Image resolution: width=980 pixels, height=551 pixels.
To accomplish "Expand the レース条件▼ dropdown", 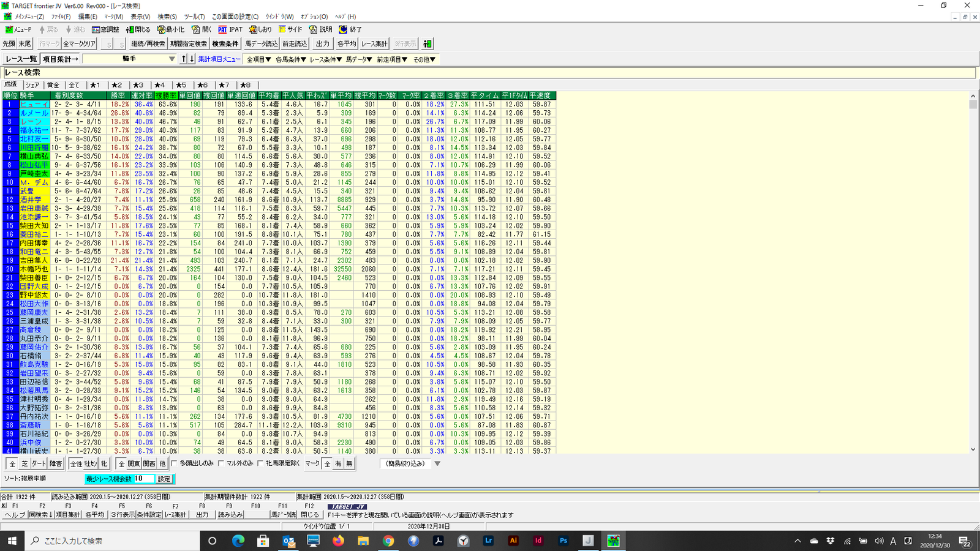I will point(325,59).
